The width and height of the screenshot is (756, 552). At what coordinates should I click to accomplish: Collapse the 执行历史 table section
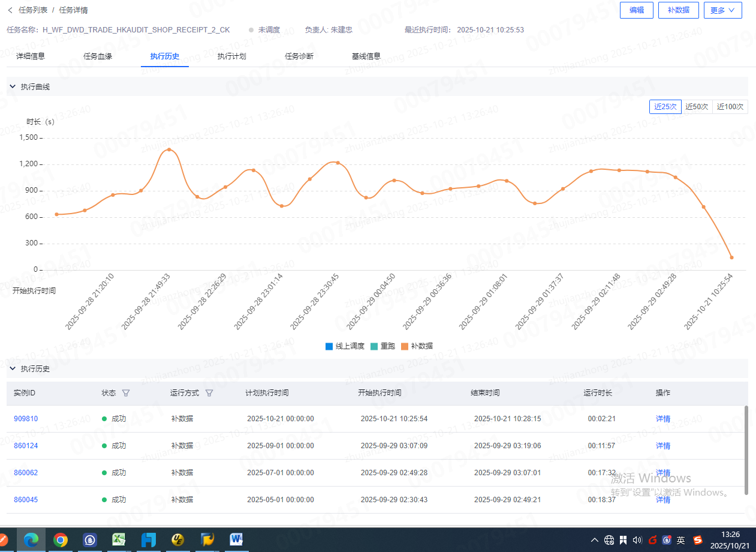coord(12,368)
